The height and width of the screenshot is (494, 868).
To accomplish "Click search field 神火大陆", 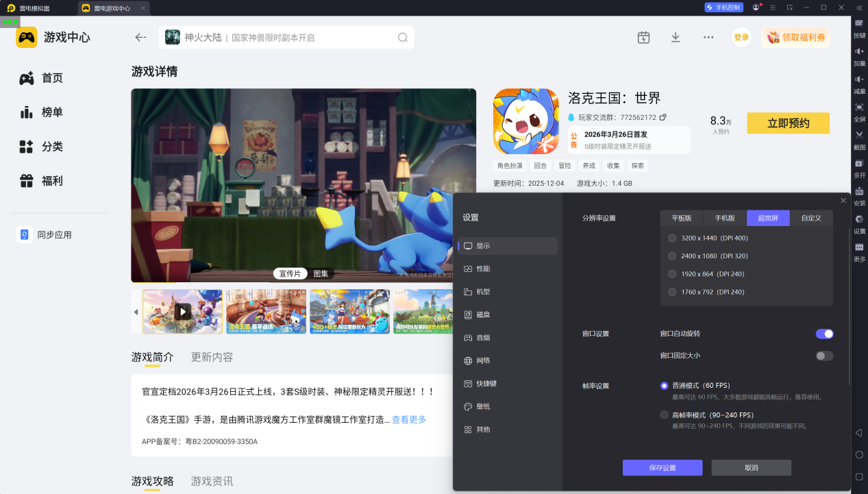I will 286,37.
